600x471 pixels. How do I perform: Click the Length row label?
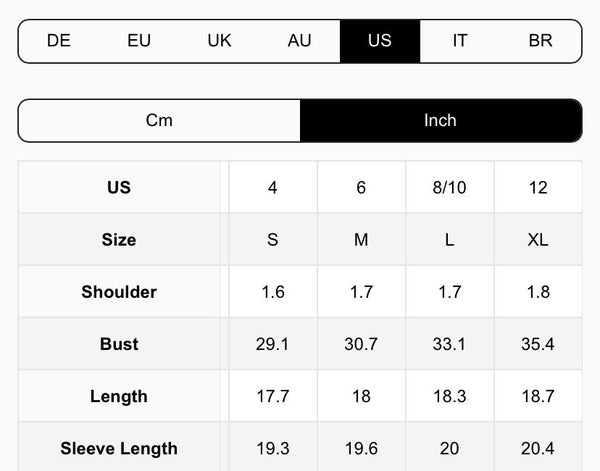click(119, 396)
